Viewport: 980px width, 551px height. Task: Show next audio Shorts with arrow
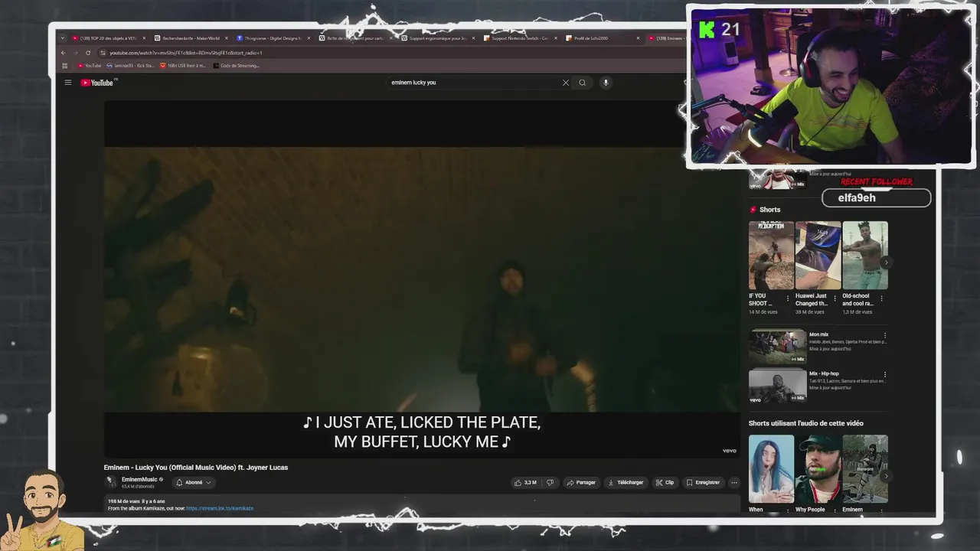(886, 476)
